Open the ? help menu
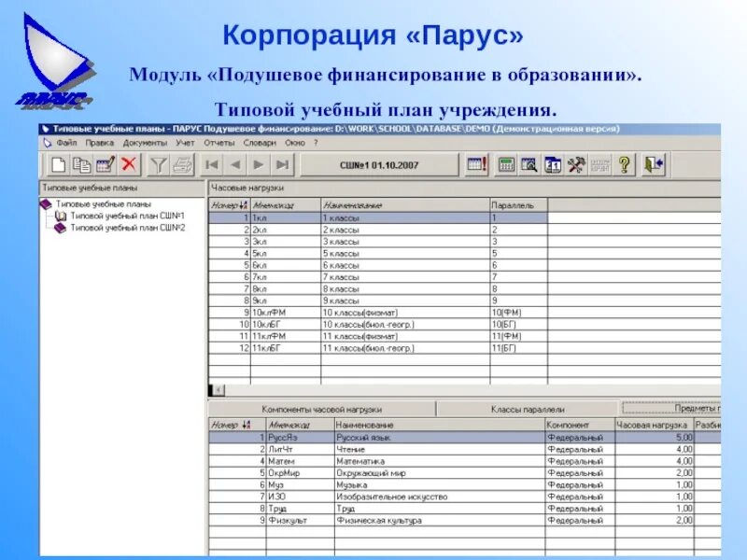Viewport: 747px width, 560px height. (316, 143)
